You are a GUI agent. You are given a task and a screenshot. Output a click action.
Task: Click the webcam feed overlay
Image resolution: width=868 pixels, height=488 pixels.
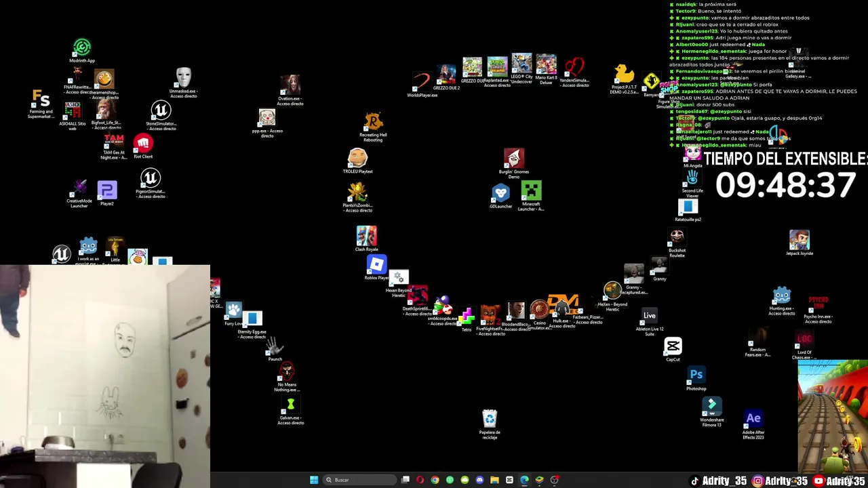point(105,376)
